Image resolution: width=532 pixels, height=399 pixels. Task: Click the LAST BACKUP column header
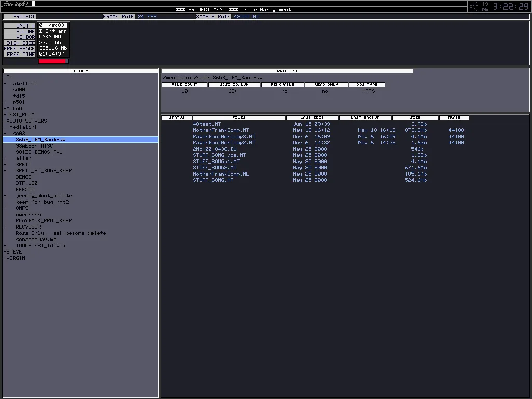365,118
